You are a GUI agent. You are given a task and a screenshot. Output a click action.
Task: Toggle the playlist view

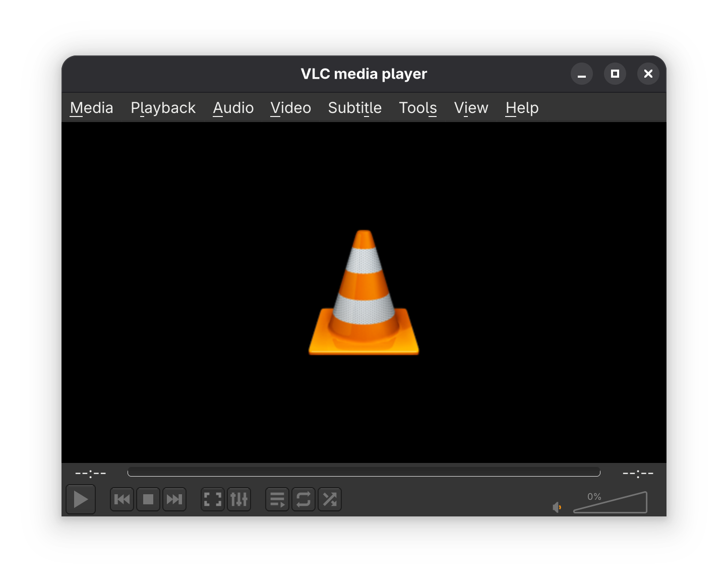click(x=277, y=499)
